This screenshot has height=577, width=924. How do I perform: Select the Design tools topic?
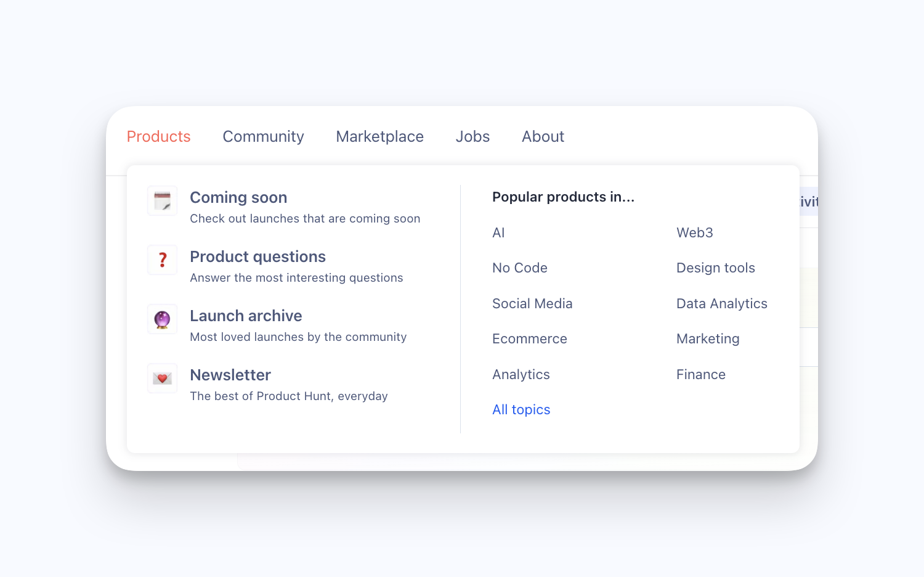click(x=716, y=268)
